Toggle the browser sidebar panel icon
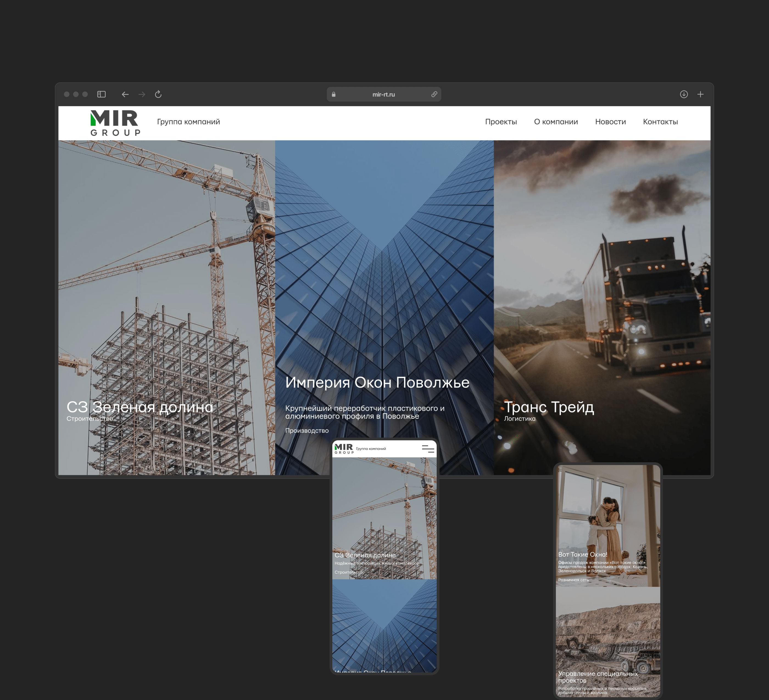 [x=101, y=94]
